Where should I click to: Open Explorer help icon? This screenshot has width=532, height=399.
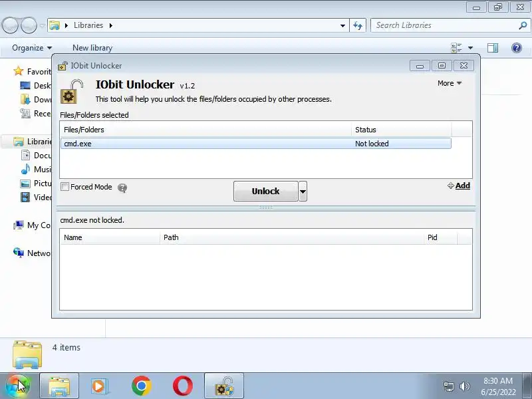[517, 48]
